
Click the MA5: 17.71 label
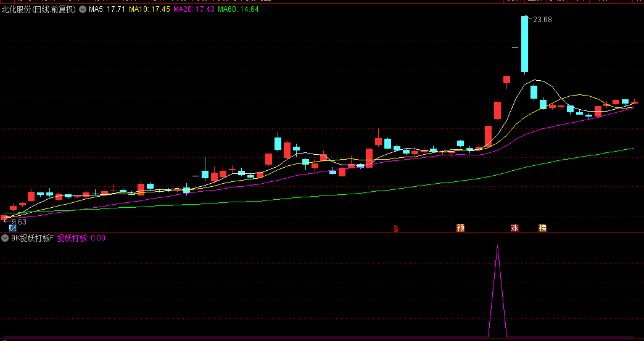tap(107, 9)
